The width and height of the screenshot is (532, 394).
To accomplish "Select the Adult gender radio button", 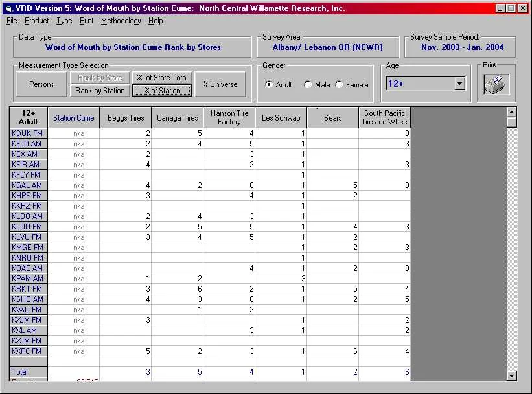I will [269, 84].
